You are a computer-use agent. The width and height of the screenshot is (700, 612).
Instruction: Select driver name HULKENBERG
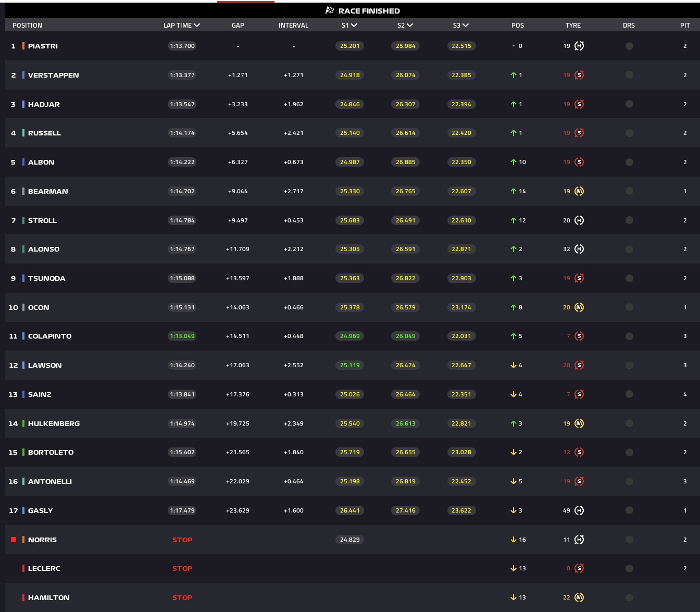point(54,423)
